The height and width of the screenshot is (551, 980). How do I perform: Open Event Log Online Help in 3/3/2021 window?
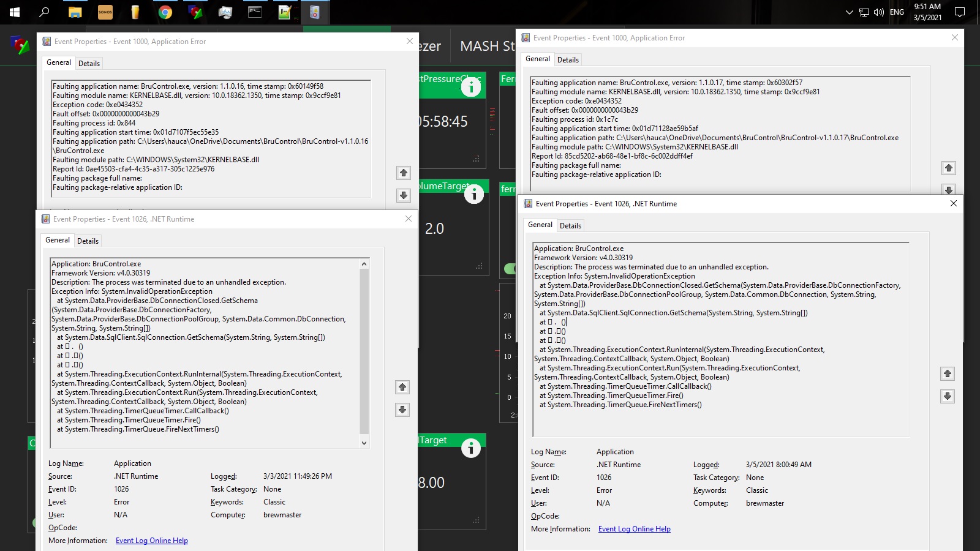pyautogui.click(x=152, y=541)
